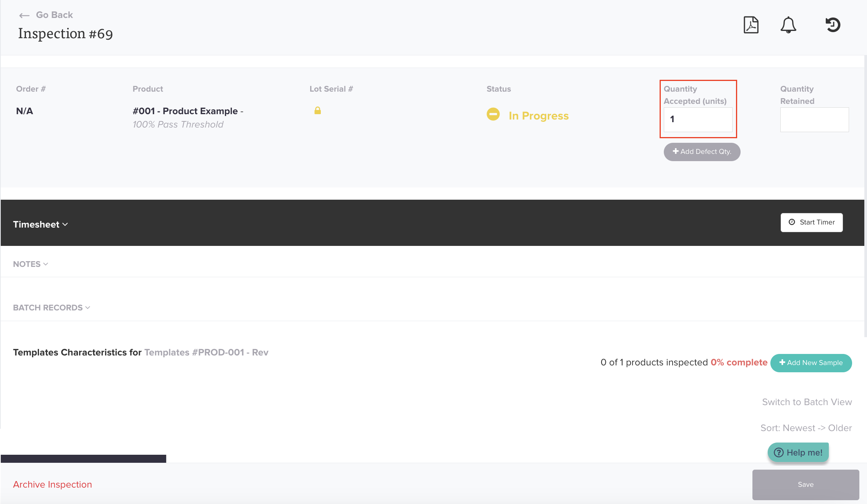Open the notifications bell icon

pos(788,25)
